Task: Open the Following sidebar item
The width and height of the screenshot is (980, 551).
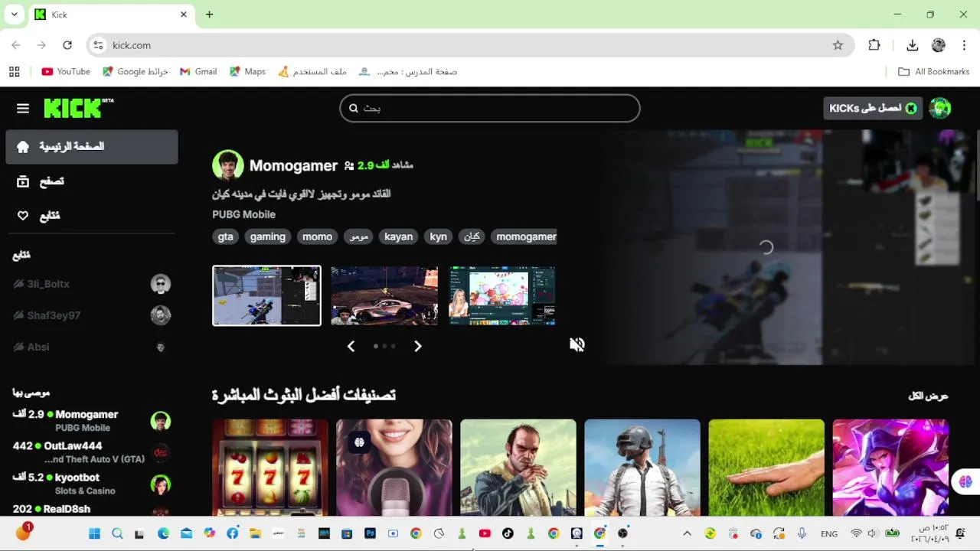Action: coord(92,216)
